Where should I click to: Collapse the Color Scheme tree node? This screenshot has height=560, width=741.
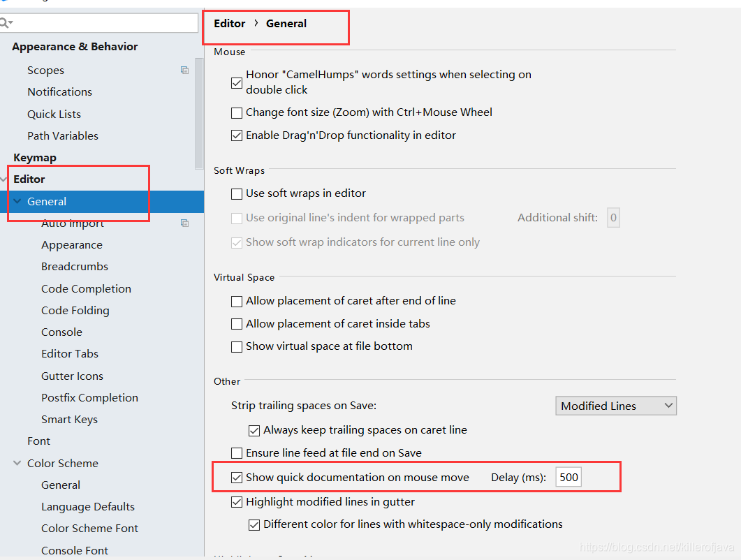coord(17,463)
